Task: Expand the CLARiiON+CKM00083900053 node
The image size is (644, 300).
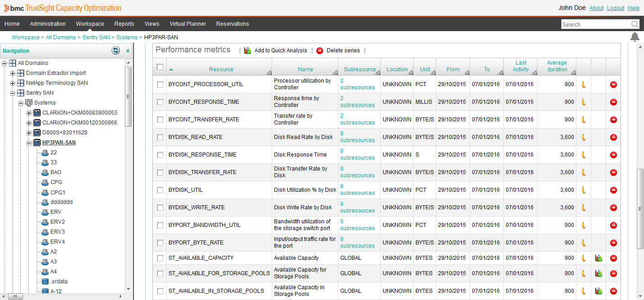Action: [x=29, y=113]
